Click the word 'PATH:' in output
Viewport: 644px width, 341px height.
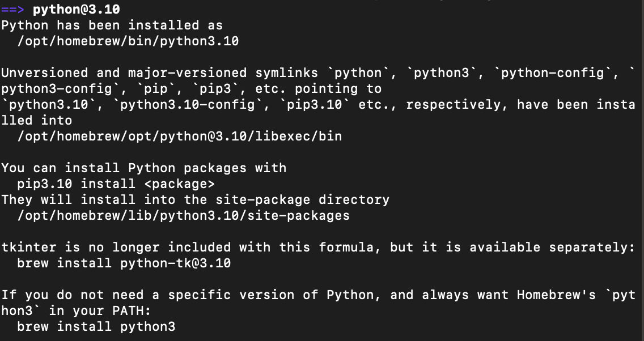tap(132, 311)
